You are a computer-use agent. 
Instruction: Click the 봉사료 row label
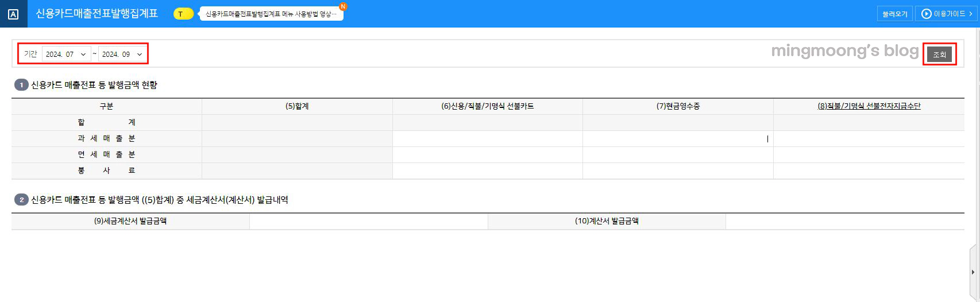coord(106,171)
